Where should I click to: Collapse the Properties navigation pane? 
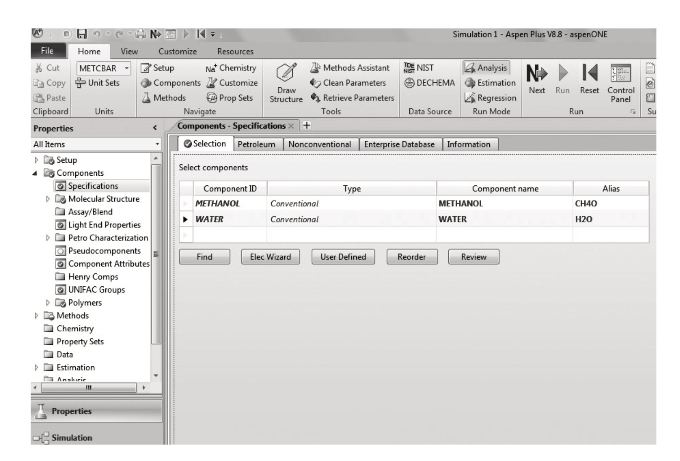155,128
